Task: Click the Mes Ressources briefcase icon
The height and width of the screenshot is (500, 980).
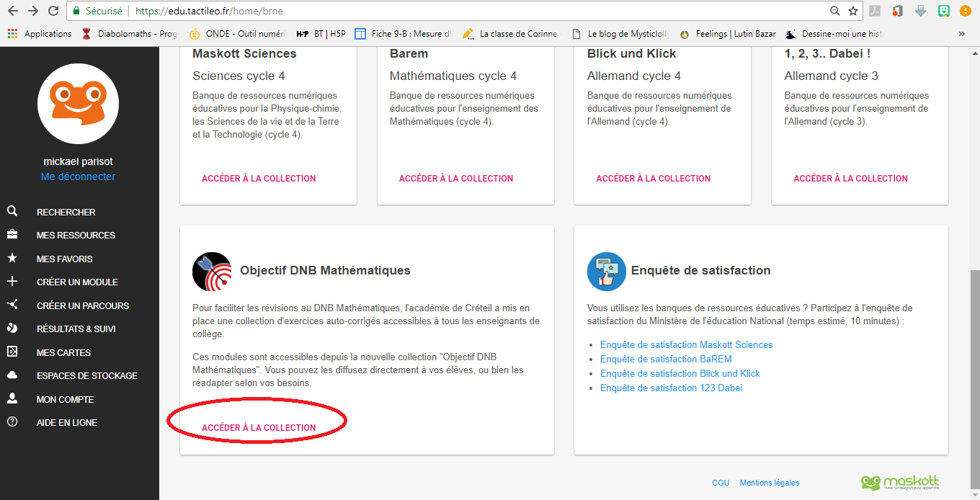Action: coord(12,235)
